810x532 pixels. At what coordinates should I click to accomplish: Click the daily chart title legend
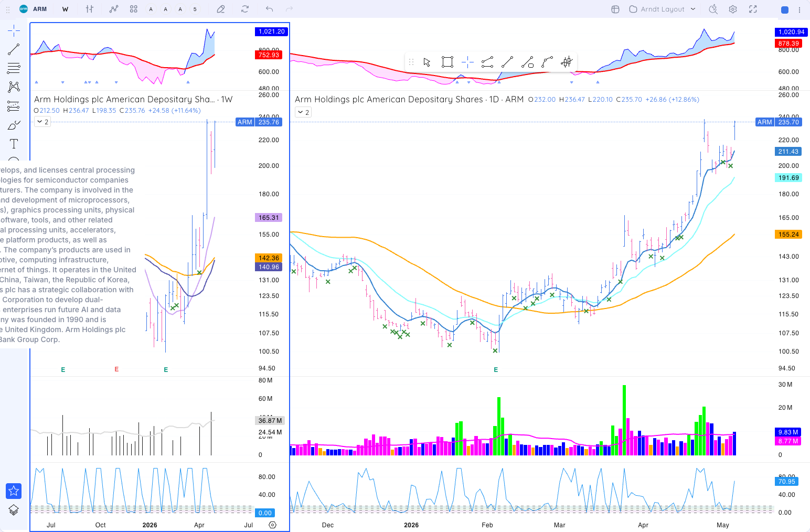tap(409, 99)
